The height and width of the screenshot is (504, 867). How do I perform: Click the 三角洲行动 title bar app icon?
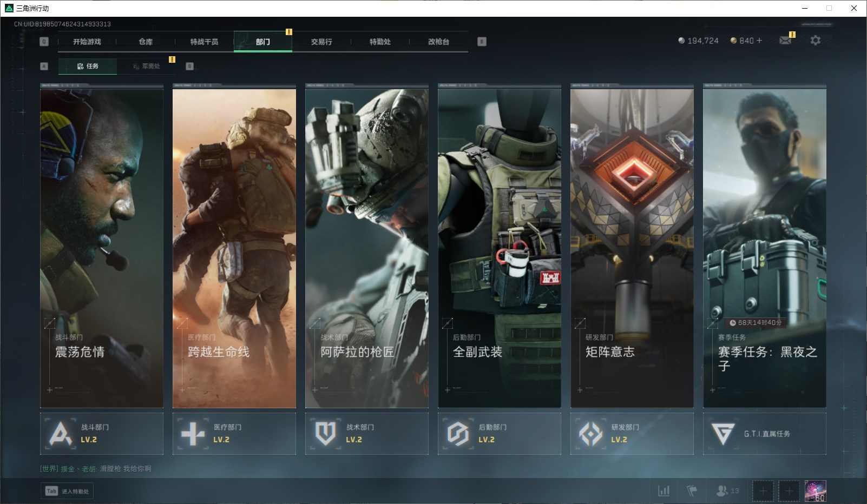[x=9, y=8]
